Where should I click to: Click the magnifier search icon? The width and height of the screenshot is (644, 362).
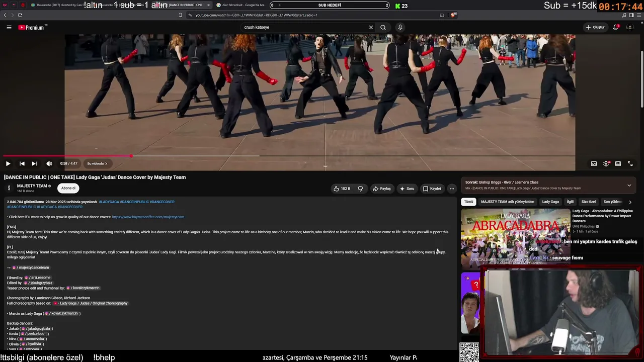(x=383, y=27)
